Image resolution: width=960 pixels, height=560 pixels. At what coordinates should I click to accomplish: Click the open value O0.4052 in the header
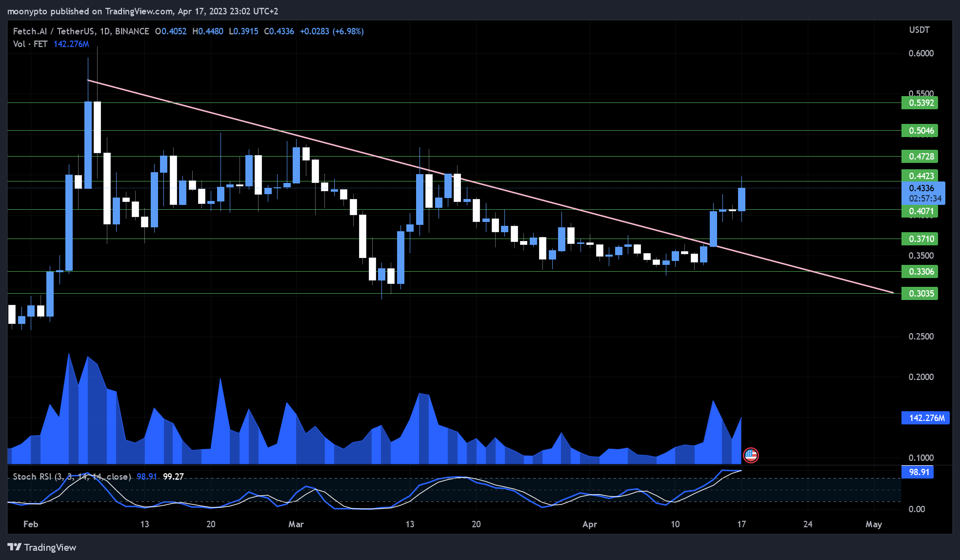[x=171, y=31]
